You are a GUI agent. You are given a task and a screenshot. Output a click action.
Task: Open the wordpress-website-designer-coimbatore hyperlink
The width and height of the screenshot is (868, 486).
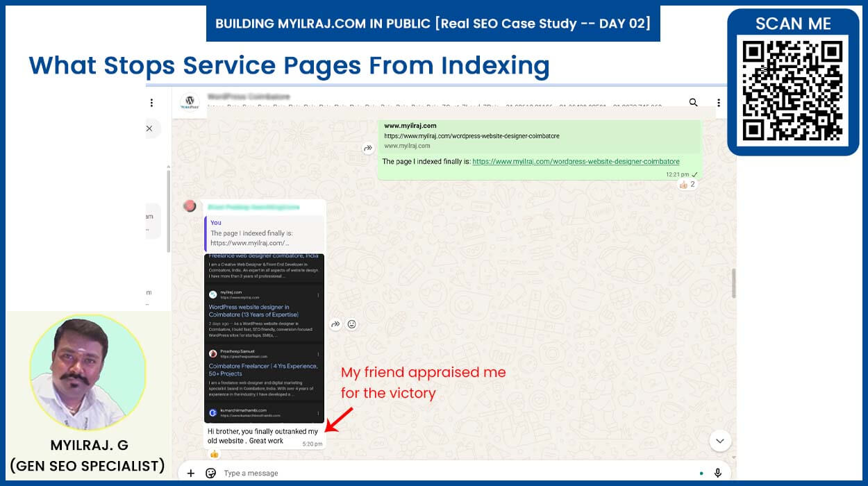point(576,162)
